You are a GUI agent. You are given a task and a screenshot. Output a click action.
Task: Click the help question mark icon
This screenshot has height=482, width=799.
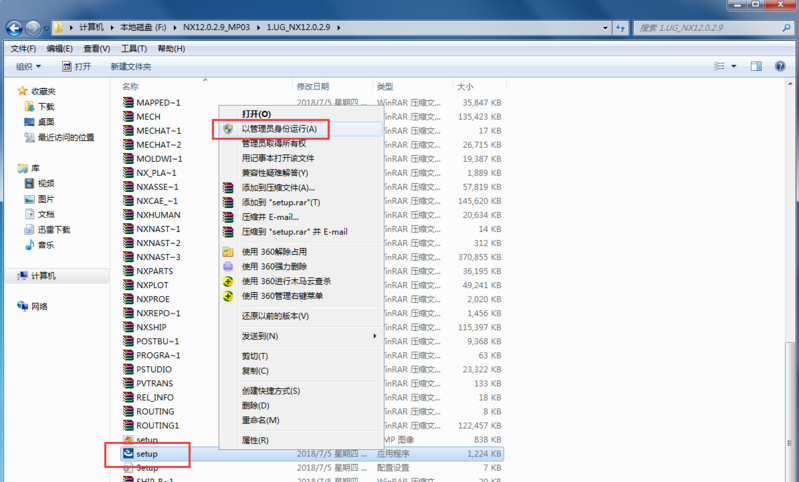[x=780, y=66]
